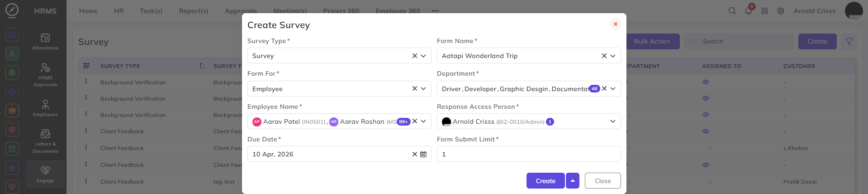This screenshot has height=194, width=868.
Task: Clear the Due Date value
Action: 414,154
